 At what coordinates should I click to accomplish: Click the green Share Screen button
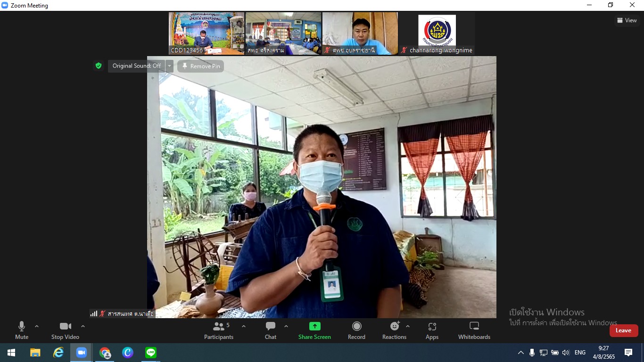pyautogui.click(x=314, y=330)
